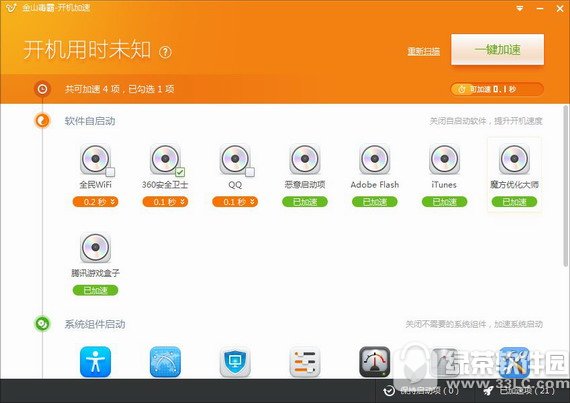Image resolution: width=570 pixels, height=403 pixels.
Task: Click the 可加速 0.1 秒 progress indicator
Action: point(497,89)
